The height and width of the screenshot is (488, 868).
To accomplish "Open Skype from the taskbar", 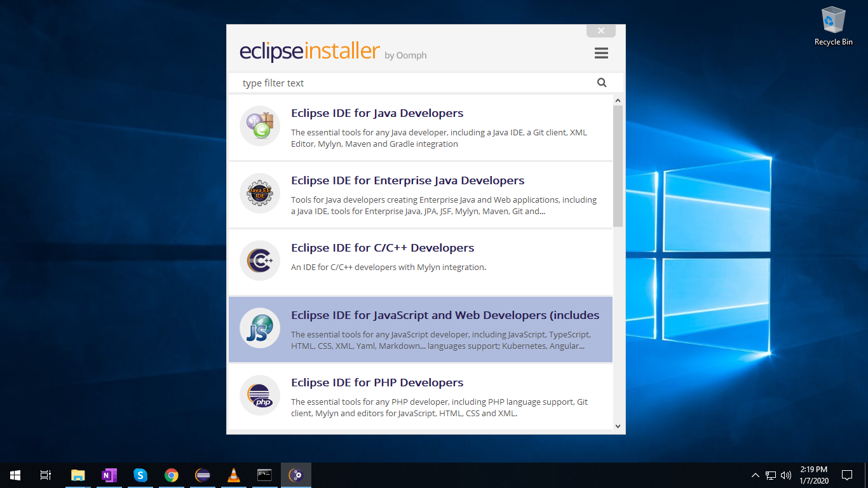I will tap(140, 475).
